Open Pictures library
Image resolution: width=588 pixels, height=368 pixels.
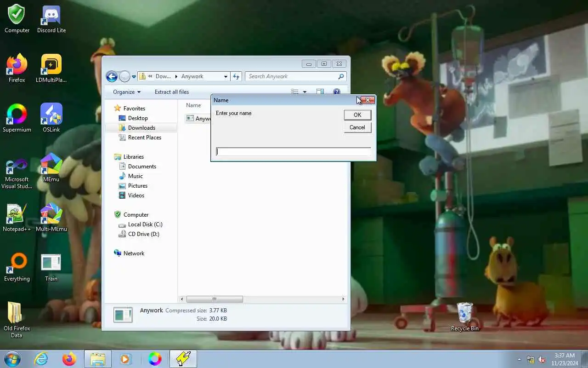click(x=137, y=186)
